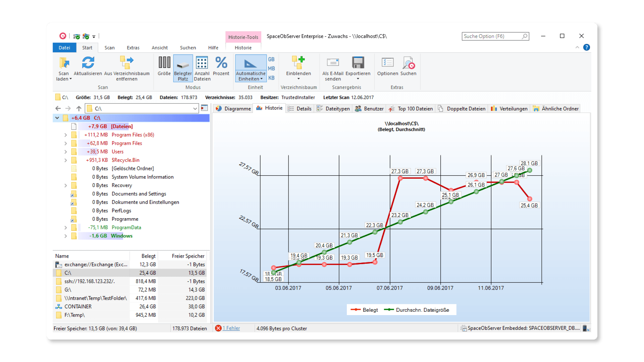Toggle the Belegter Platz mode
This screenshot has width=644, height=362.
(x=183, y=69)
